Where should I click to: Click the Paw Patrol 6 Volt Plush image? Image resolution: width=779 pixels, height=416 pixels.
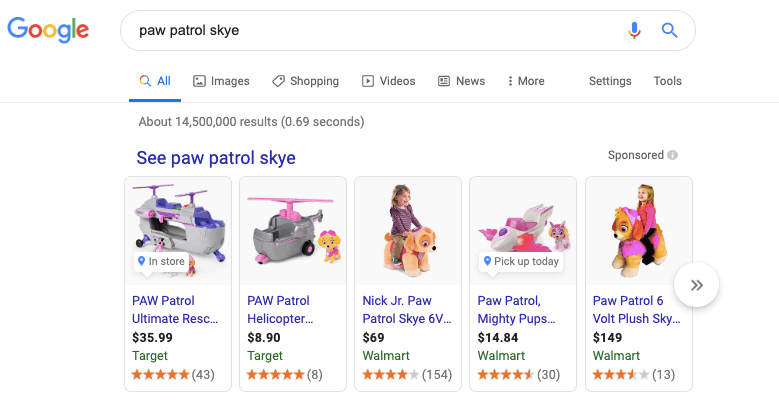[639, 231]
